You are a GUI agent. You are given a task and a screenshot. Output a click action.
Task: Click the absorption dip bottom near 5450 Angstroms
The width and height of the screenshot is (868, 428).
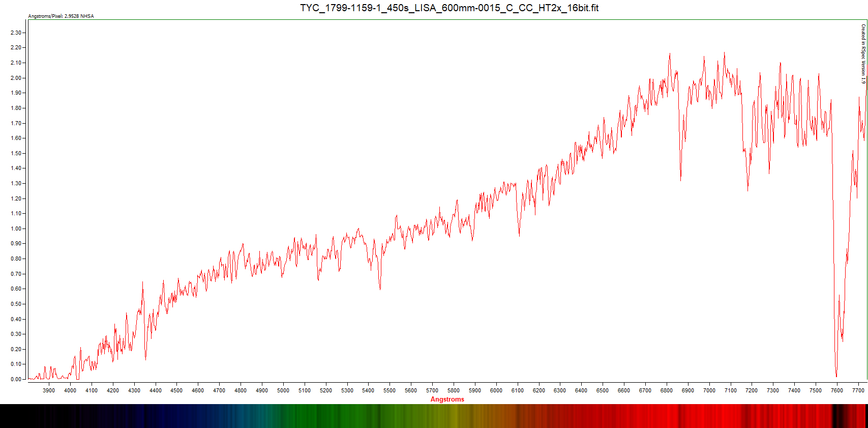tap(380, 289)
